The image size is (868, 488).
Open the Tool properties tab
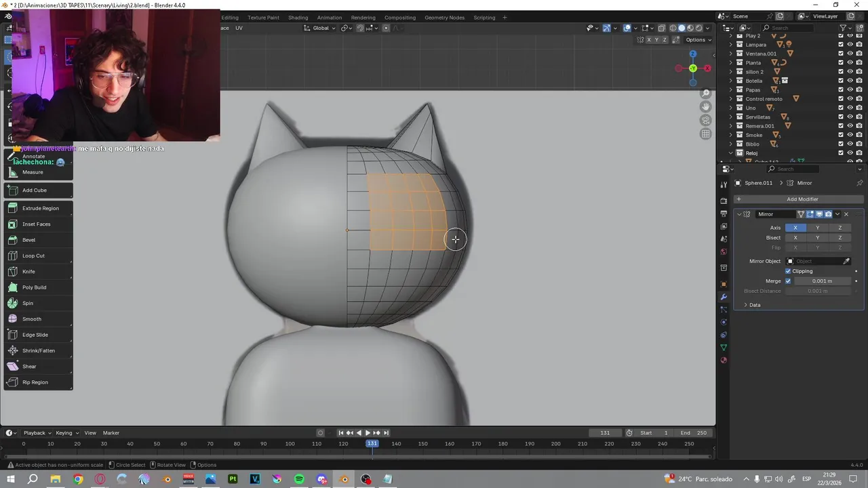(724, 185)
